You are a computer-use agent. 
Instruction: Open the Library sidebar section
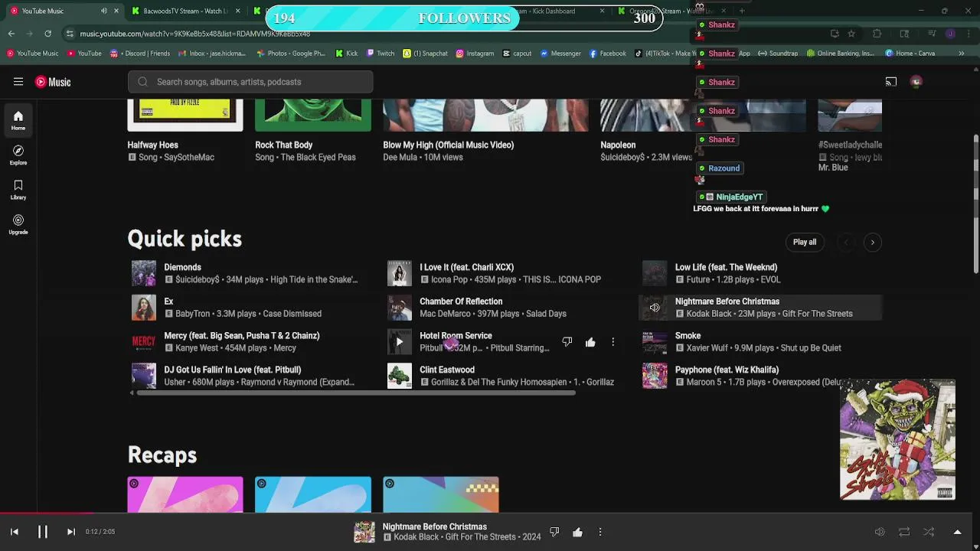18,190
